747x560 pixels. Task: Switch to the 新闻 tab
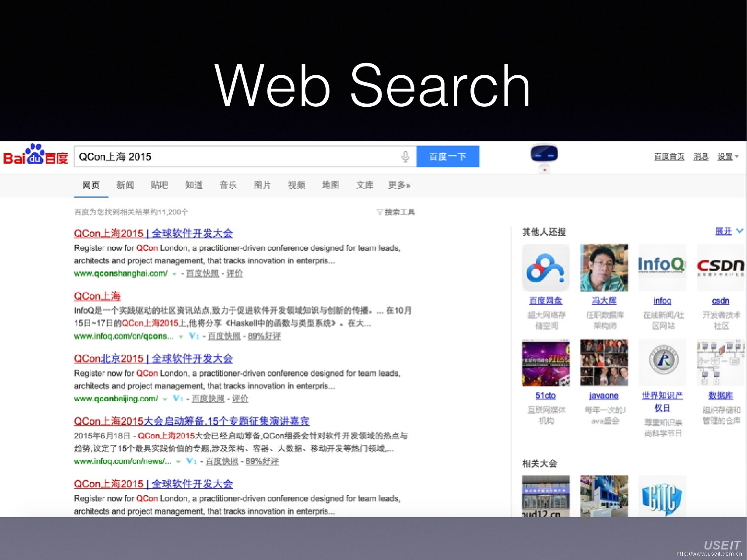tap(125, 185)
